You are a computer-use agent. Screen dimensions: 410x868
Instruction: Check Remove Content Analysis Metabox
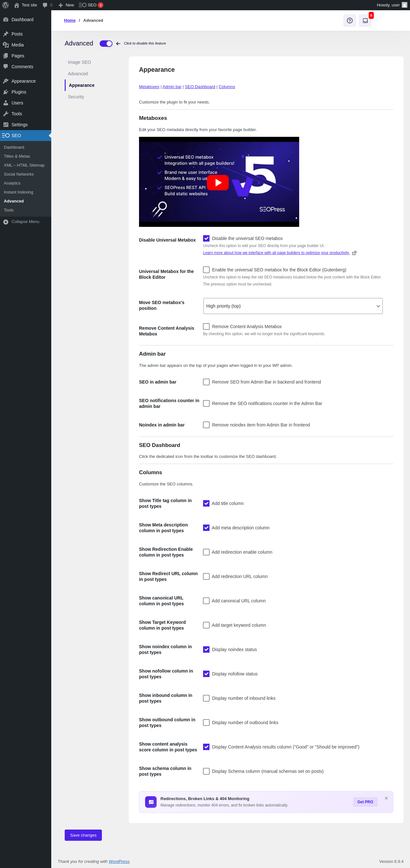[206, 327]
